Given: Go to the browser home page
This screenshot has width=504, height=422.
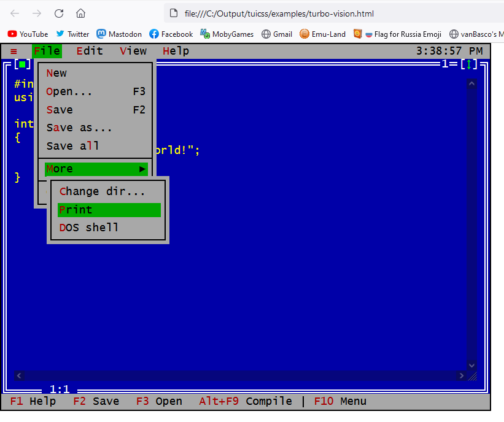Looking at the screenshot, I should click(x=80, y=13).
